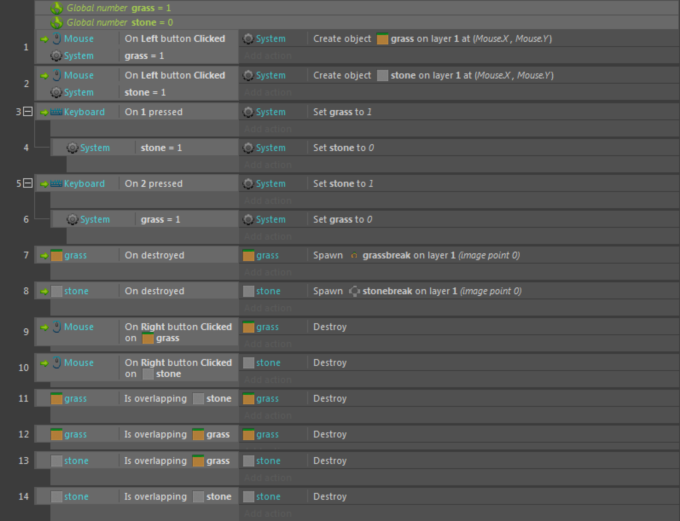Viewport: 680px width, 521px height.
Task: Click the stonebreak particle icon in Spawn action
Action: pyautogui.click(x=354, y=292)
